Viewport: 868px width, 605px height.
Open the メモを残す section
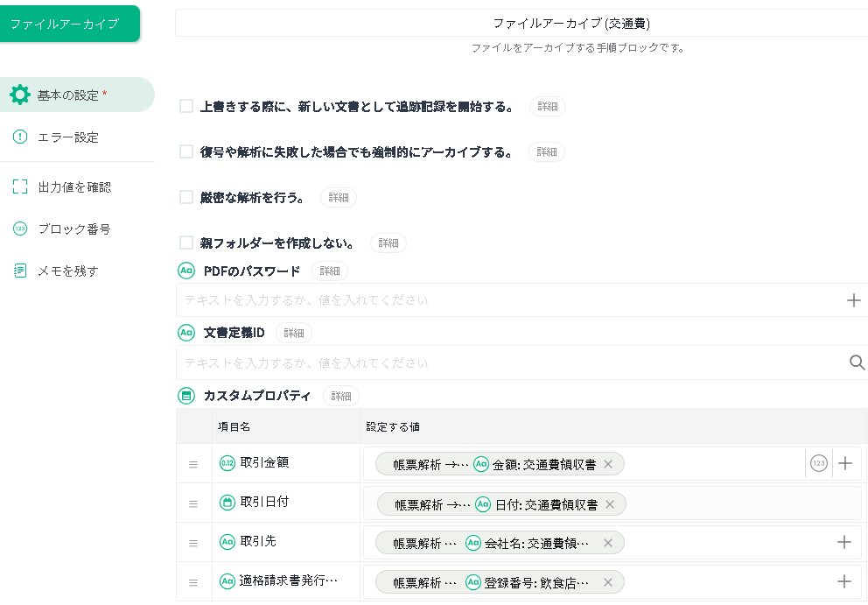point(67,271)
